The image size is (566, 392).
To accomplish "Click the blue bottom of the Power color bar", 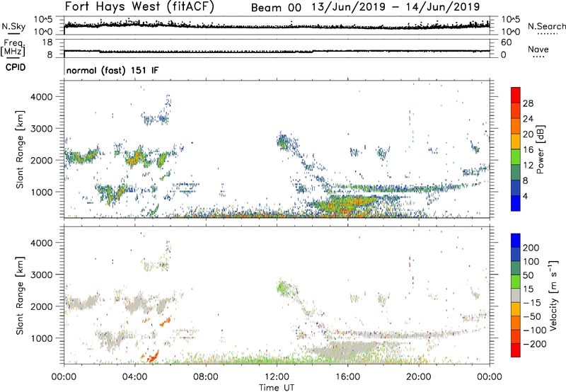I will [516, 203].
